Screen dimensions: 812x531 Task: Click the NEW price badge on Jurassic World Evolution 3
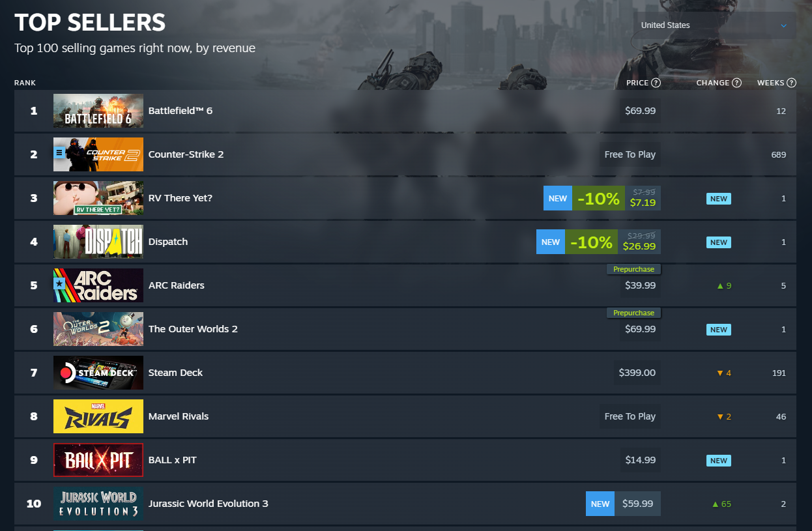point(600,504)
